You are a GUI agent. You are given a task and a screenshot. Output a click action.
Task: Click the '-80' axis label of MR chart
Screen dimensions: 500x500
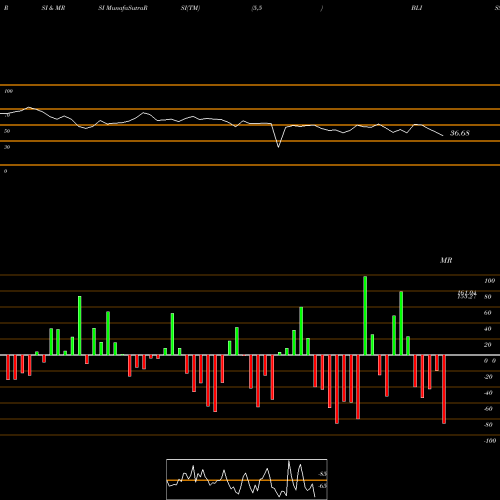click(488, 425)
